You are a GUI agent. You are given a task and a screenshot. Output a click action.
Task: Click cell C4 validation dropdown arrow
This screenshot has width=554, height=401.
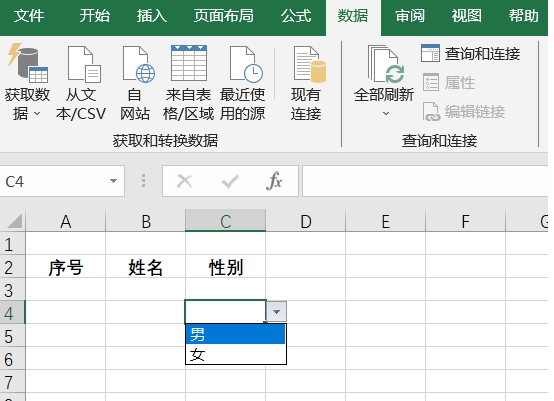(x=276, y=312)
